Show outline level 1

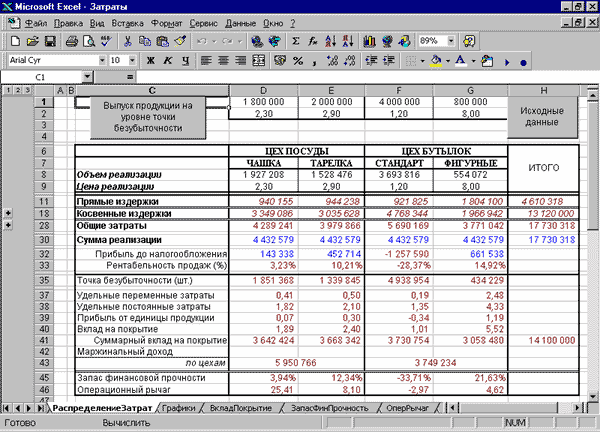tap(8, 90)
